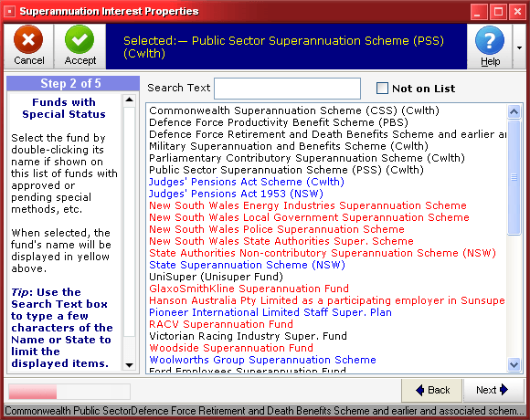Select Judges' Pensions Act 1953 (NSW)

(236, 194)
